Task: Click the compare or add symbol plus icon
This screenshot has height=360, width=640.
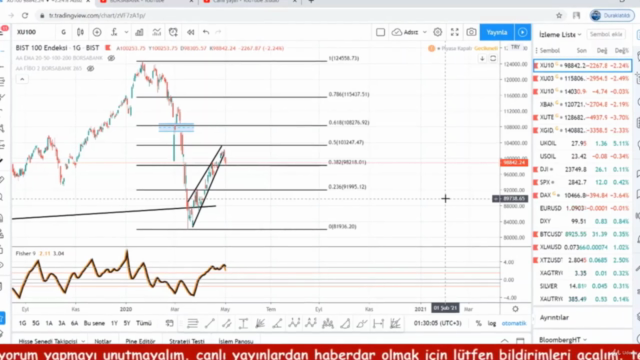Action: [x=97, y=32]
